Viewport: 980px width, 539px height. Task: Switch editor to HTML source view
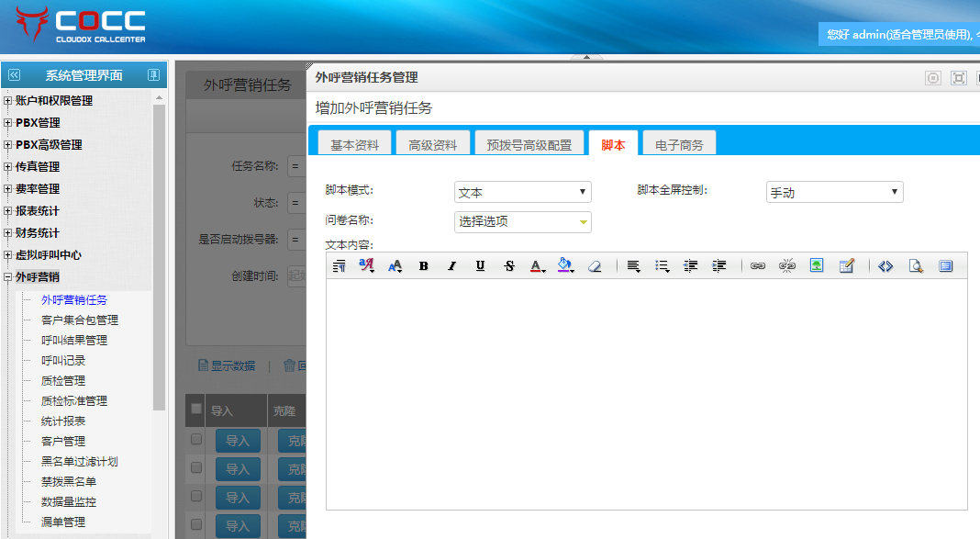[x=885, y=266]
